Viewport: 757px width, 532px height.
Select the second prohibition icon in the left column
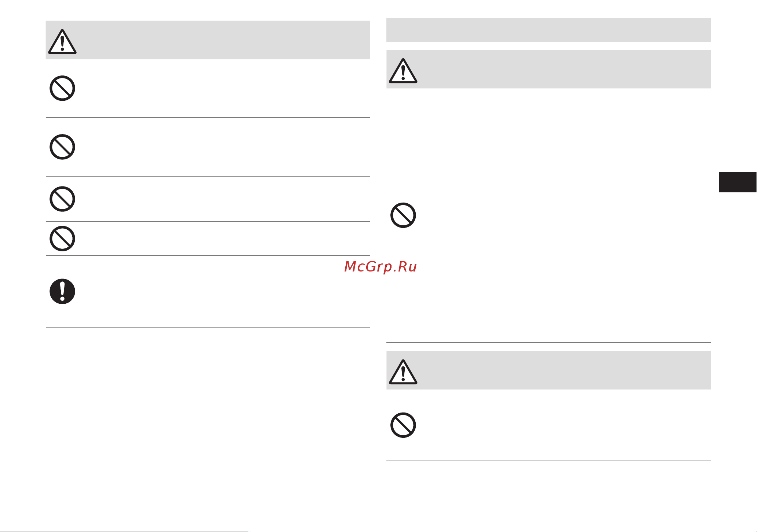tap(62, 147)
